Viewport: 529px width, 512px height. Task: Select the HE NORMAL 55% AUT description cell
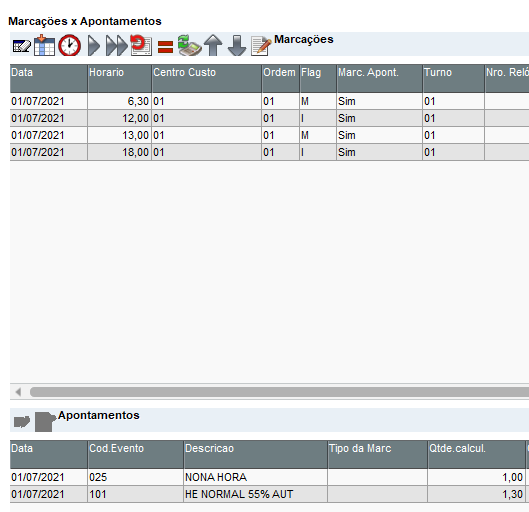point(255,494)
